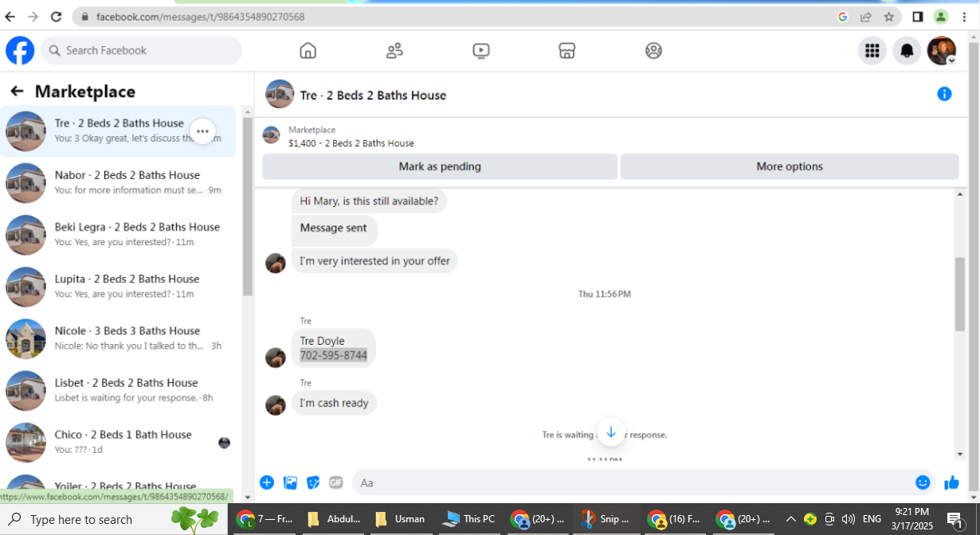The image size is (980, 535).
Task: Open options dots on Tre conversation
Action: tap(202, 131)
